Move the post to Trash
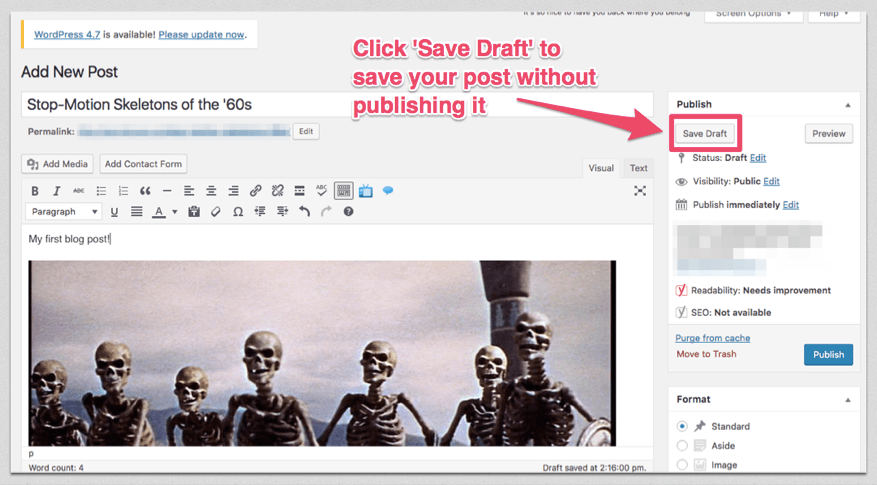This screenshot has height=485, width=877. pyautogui.click(x=706, y=354)
